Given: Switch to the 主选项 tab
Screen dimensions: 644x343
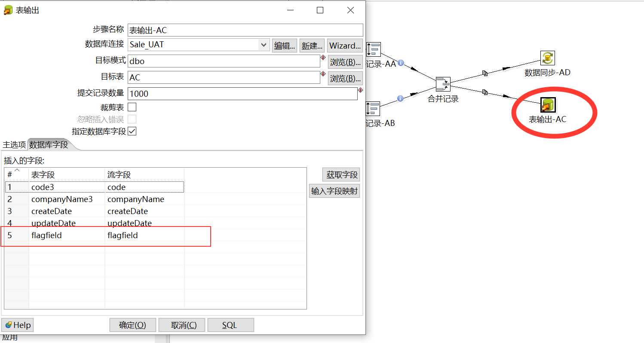Looking at the screenshot, I should tap(14, 145).
